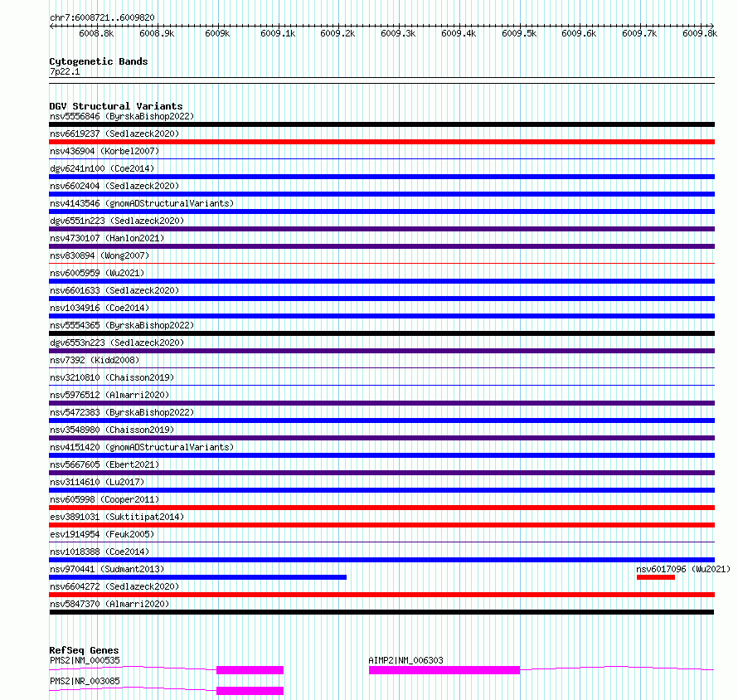The width and height of the screenshot is (738, 700).
Task: Select nsv6604272 (Sedlazeck2020) label
Action: (x=114, y=586)
